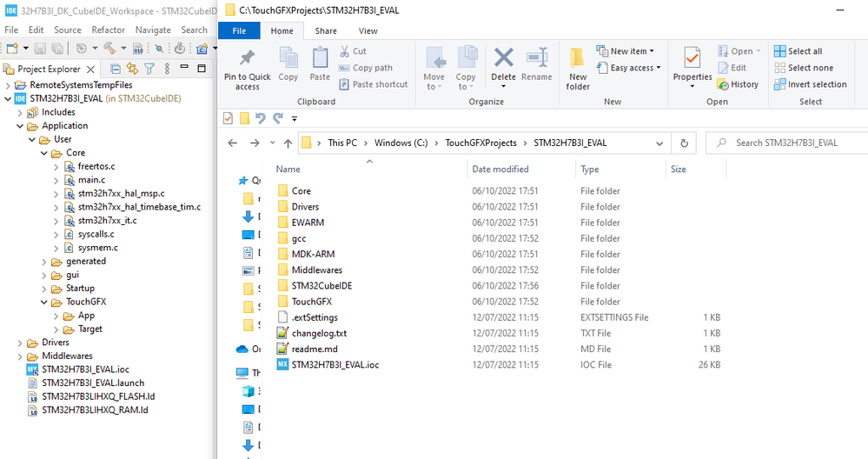868x459 pixels.
Task: Click the History icon in Open group
Action: pyautogui.click(x=722, y=84)
